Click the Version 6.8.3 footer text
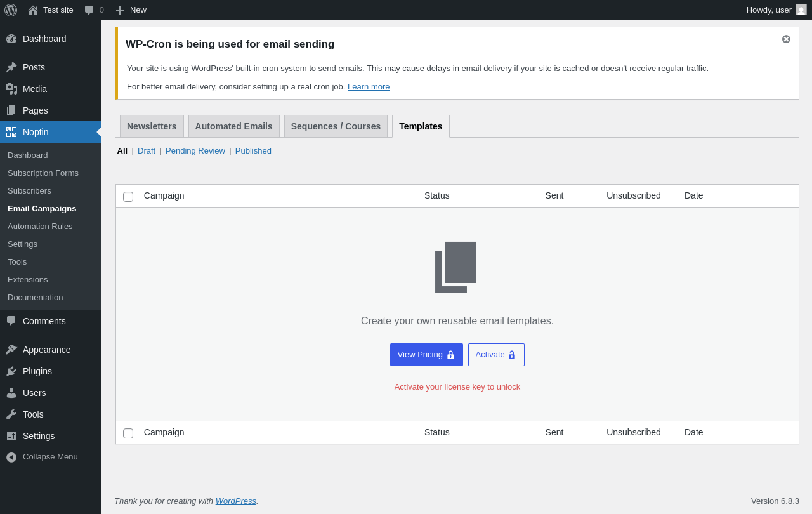 (x=775, y=501)
